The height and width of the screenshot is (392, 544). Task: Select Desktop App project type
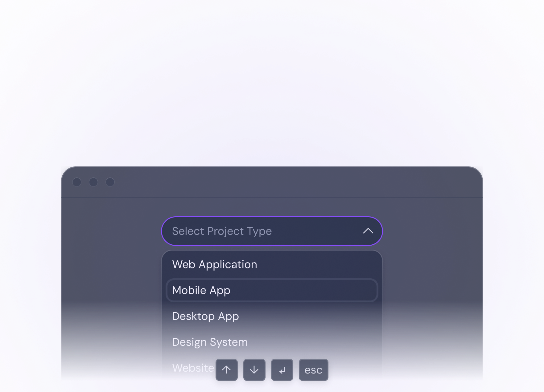pos(205,316)
